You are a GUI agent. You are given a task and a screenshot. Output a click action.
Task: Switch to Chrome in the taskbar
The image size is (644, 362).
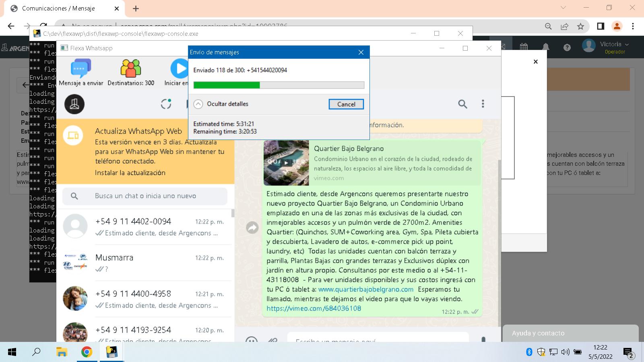coord(87,352)
